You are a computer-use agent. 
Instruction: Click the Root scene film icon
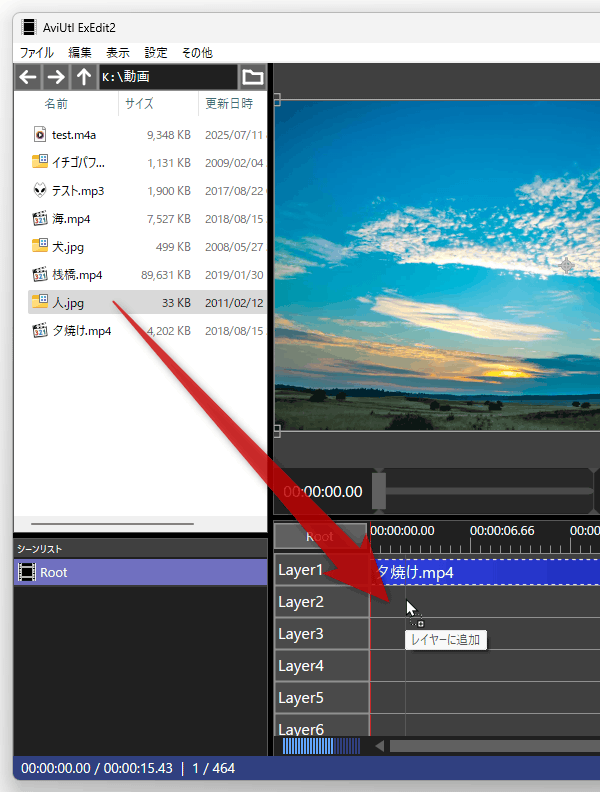[x=27, y=572]
